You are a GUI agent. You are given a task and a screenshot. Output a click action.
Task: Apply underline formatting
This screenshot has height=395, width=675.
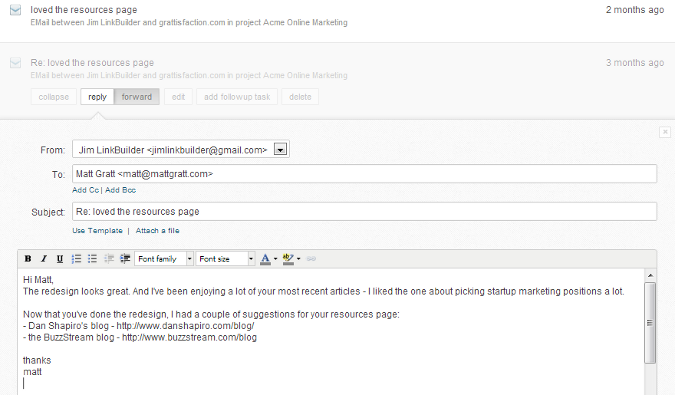coord(59,259)
